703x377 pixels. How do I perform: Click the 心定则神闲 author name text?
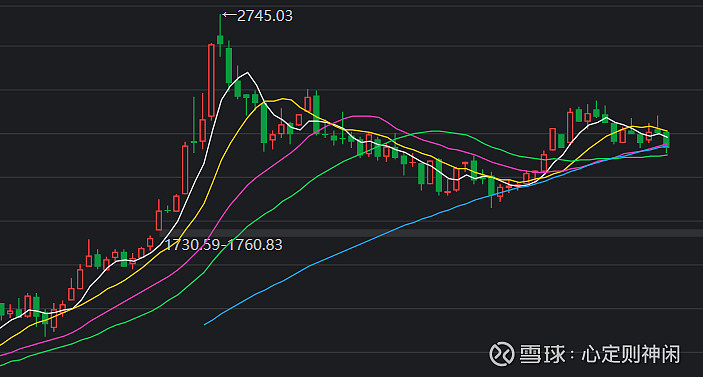click(x=631, y=354)
